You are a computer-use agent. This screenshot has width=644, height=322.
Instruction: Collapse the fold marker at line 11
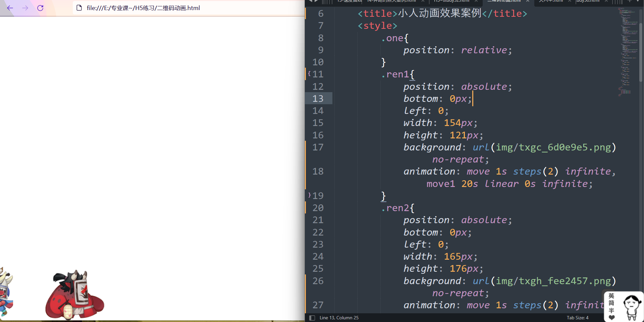pyautogui.click(x=309, y=74)
